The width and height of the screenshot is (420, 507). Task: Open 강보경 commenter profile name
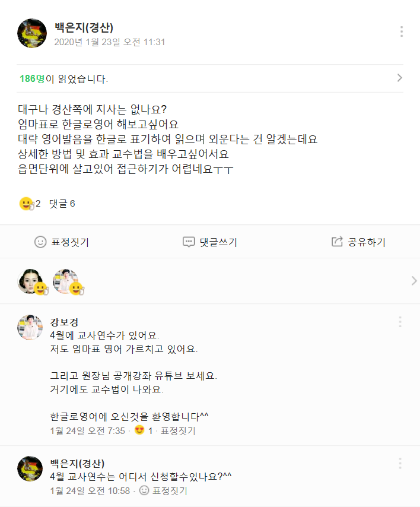pyautogui.click(x=64, y=322)
